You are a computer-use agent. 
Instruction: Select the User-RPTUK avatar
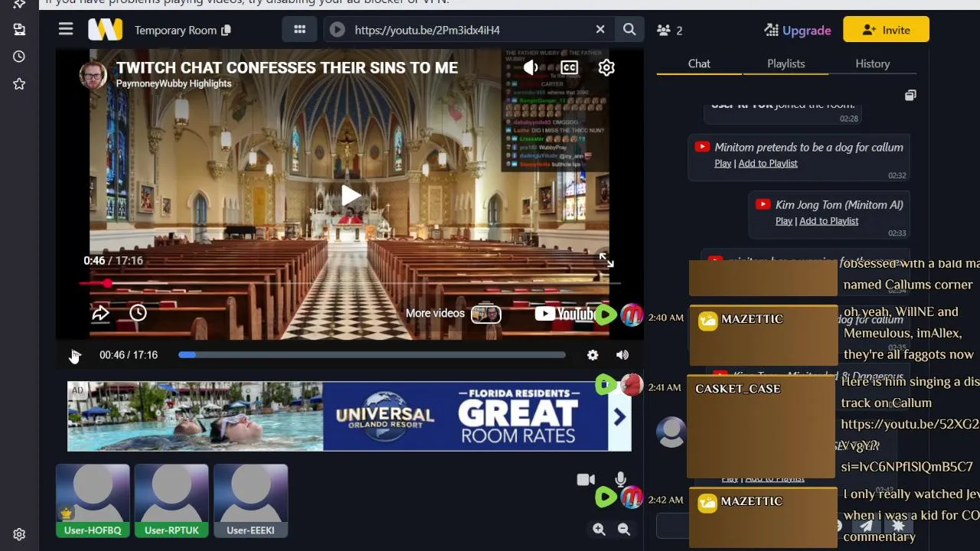click(171, 500)
